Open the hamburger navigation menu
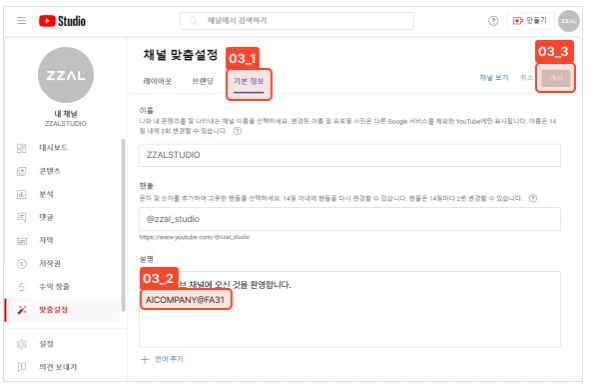The image size is (589, 387). point(22,21)
